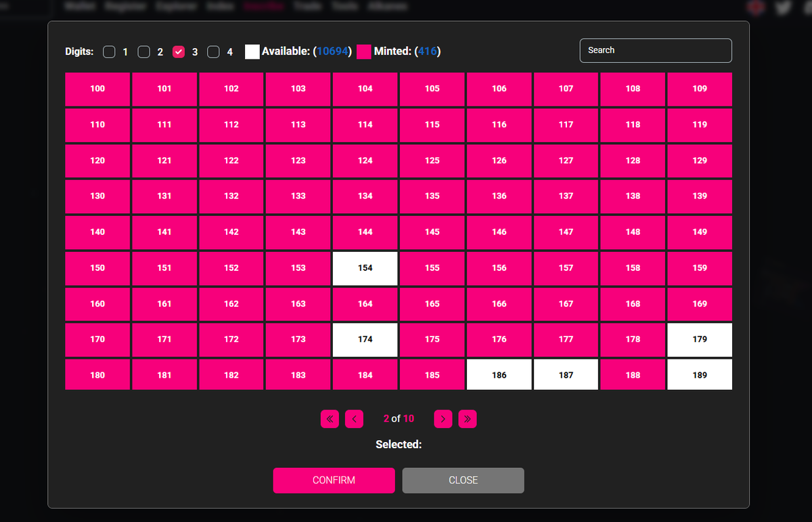The image size is (812, 522).
Task: Select available number 154
Action: tap(365, 268)
